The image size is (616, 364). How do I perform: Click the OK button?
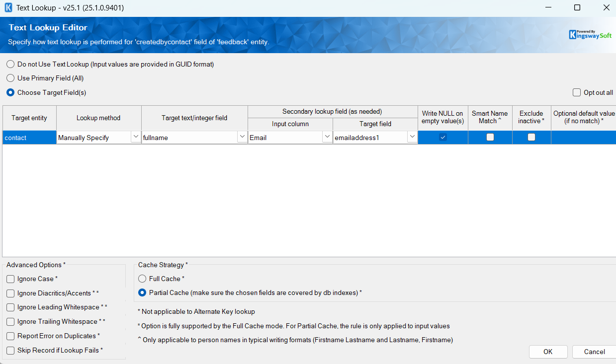[x=548, y=352]
